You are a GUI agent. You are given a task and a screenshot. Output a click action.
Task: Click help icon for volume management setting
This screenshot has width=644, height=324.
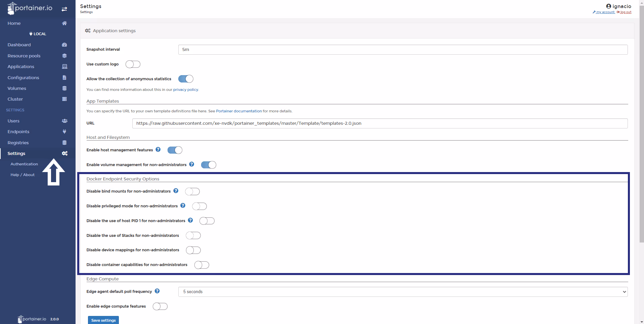(191, 164)
